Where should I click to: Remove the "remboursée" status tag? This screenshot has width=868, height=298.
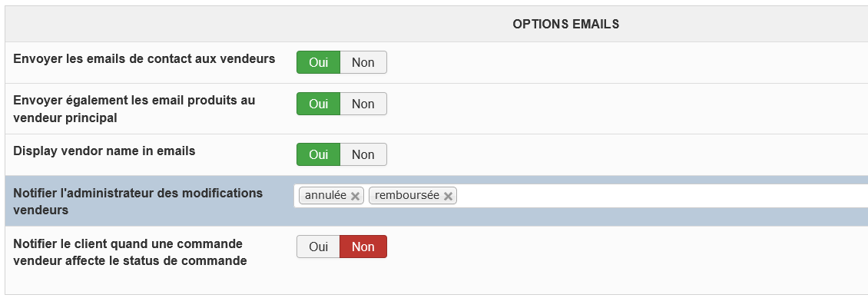(x=449, y=196)
